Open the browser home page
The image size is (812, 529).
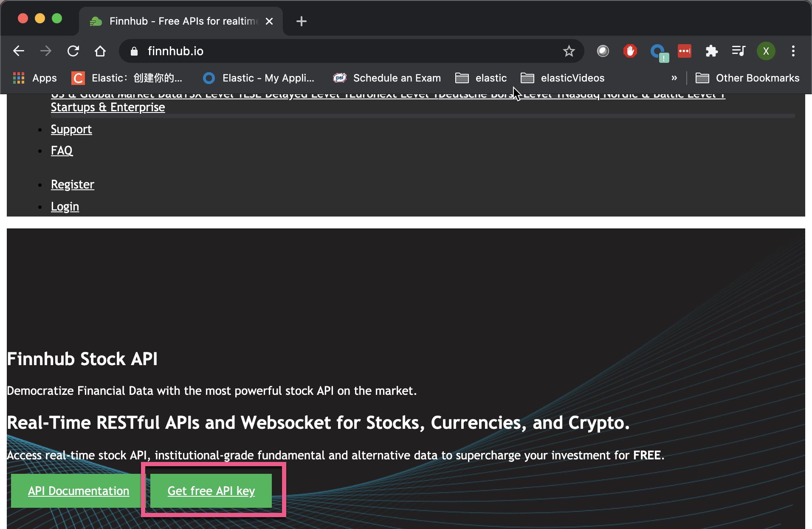[x=100, y=51]
